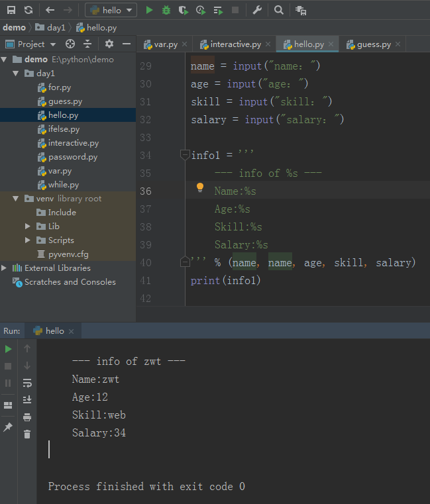Image resolution: width=430 pixels, height=504 pixels.
Task: Toggle soft-wrap in Run panel
Action: (27, 383)
